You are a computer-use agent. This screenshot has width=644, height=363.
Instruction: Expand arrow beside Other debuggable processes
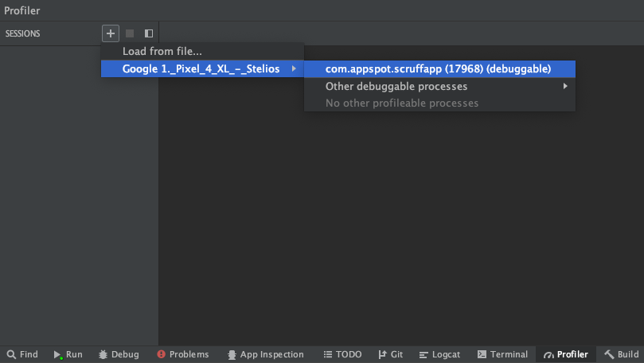[565, 86]
